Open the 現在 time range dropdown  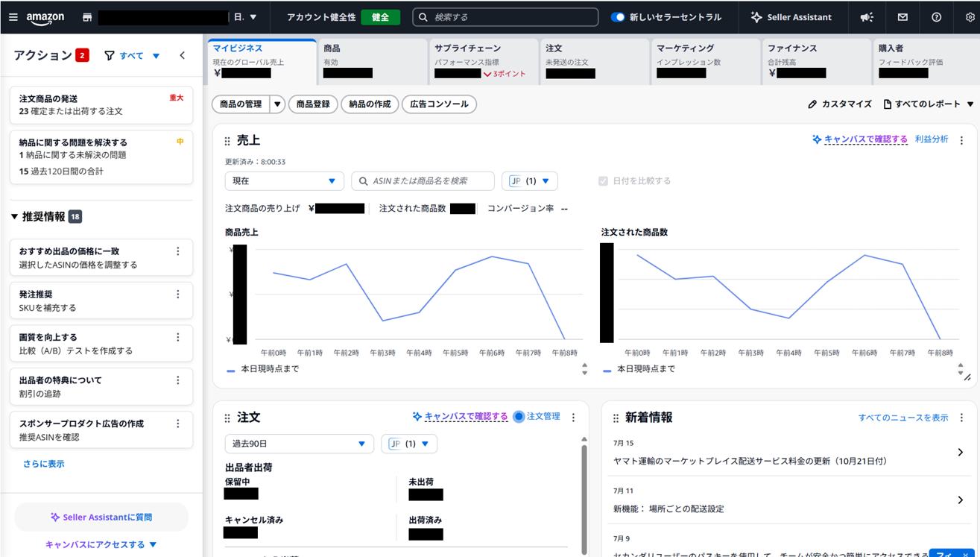[x=284, y=181]
